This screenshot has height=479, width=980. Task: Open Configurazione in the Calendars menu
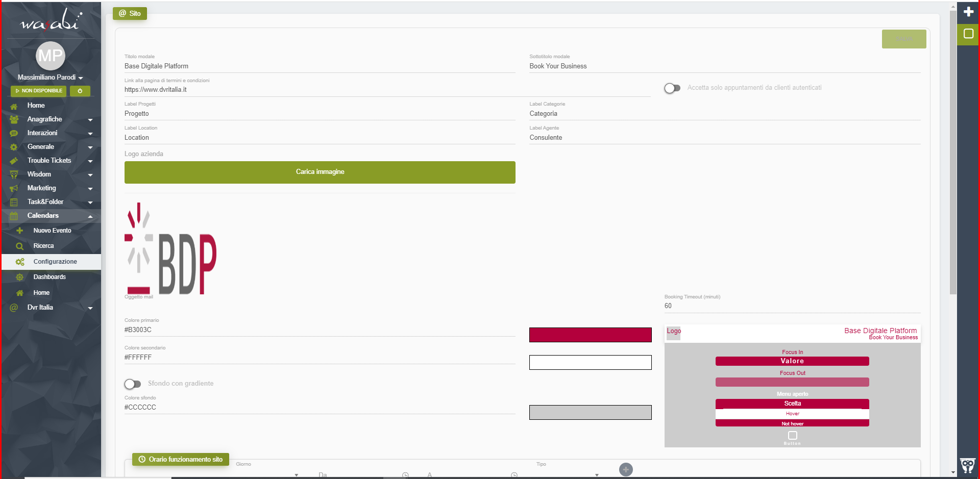coord(55,262)
